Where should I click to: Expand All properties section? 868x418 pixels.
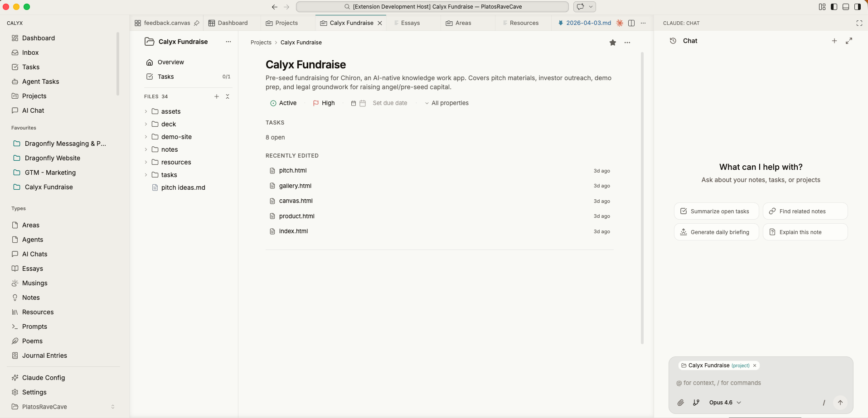coord(446,103)
